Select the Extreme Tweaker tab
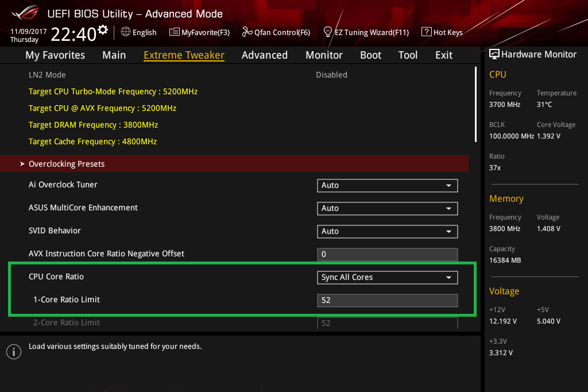Screen dimensions: 588x392 click(184, 55)
